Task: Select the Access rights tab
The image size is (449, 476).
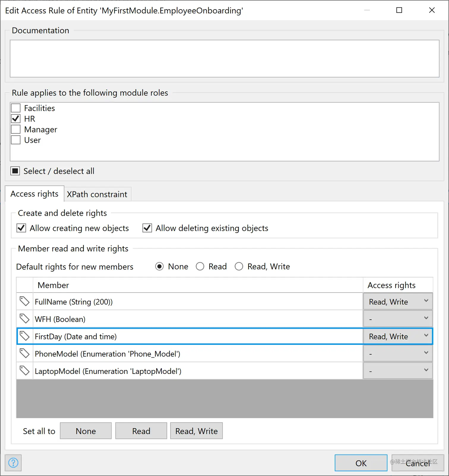Action: point(34,194)
